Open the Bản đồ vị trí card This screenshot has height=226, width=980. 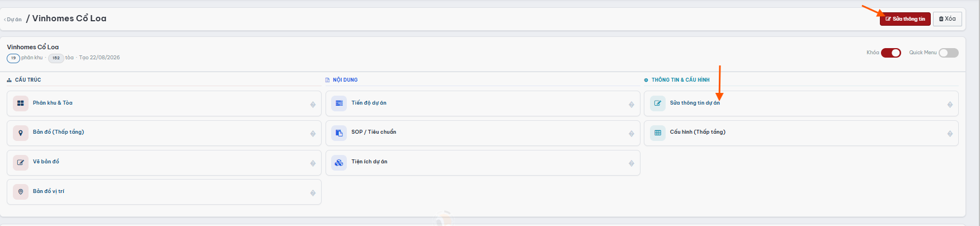(x=164, y=192)
